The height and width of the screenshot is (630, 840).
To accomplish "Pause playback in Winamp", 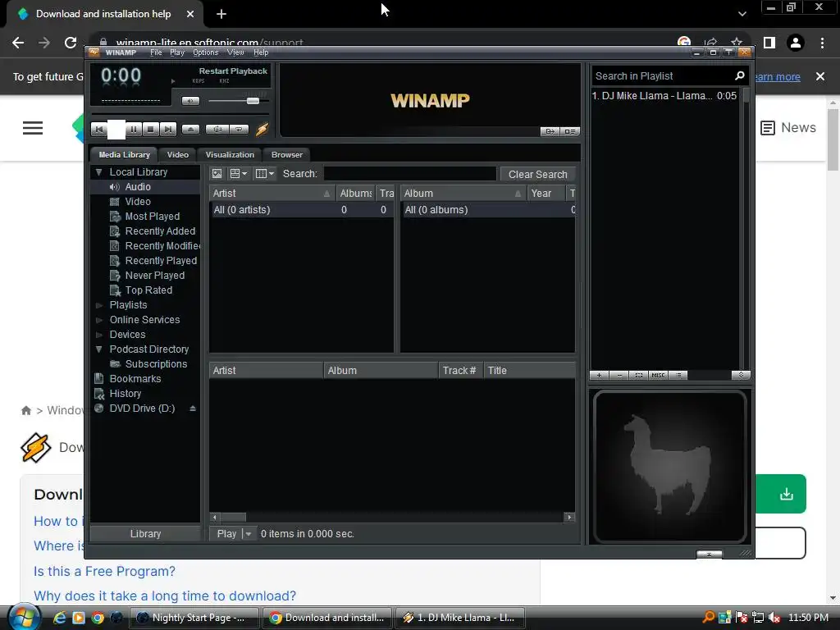I will tap(134, 129).
